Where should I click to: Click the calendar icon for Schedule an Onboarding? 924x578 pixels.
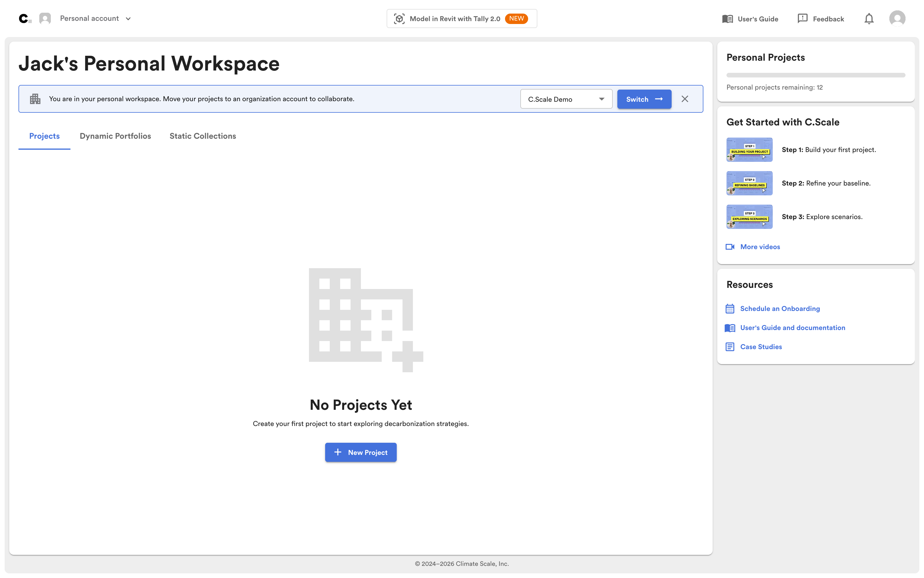click(730, 309)
